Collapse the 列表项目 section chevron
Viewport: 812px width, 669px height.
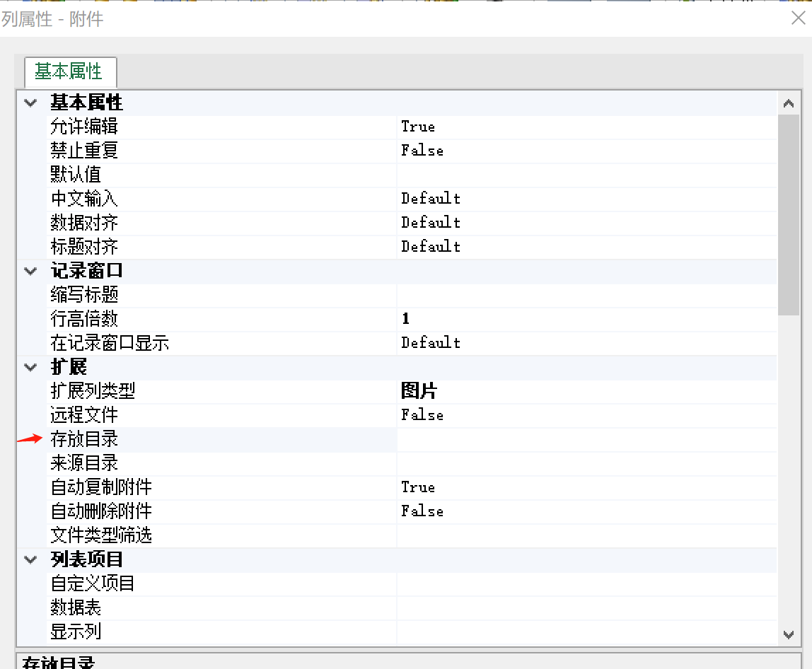tap(30, 559)
